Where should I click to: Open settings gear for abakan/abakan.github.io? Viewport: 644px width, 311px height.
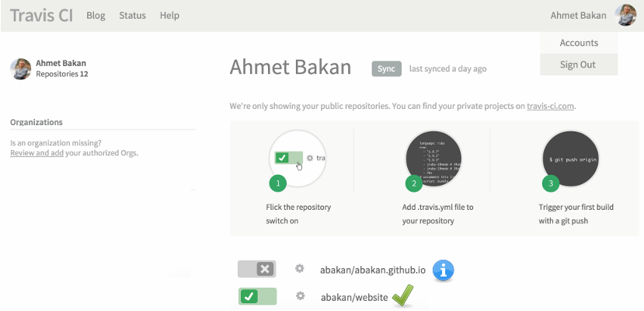[x=300, y=269]
